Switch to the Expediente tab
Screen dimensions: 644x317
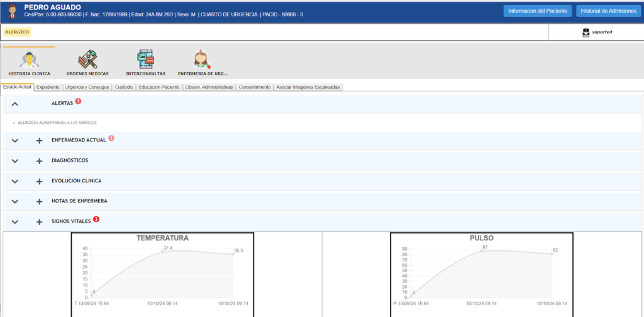(48, 87)
